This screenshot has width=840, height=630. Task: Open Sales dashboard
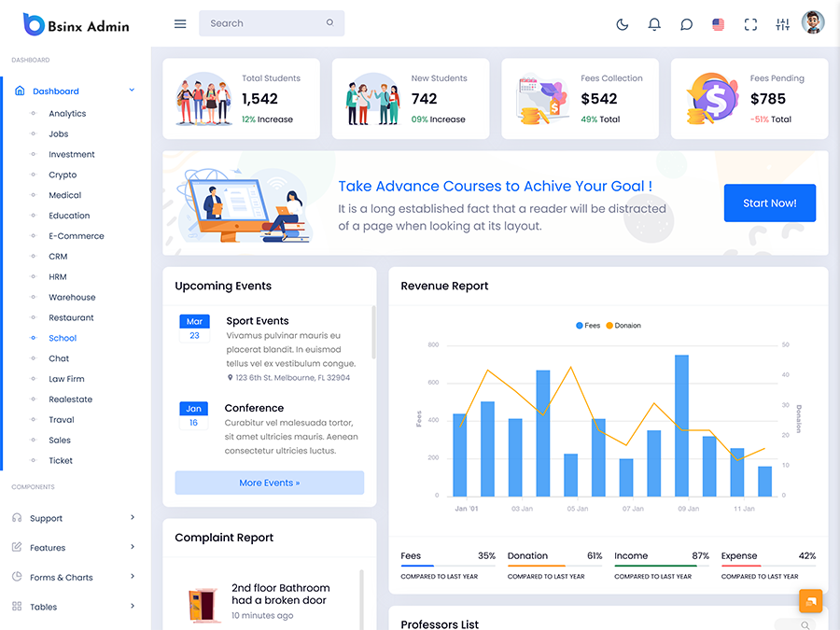(60, 440)
